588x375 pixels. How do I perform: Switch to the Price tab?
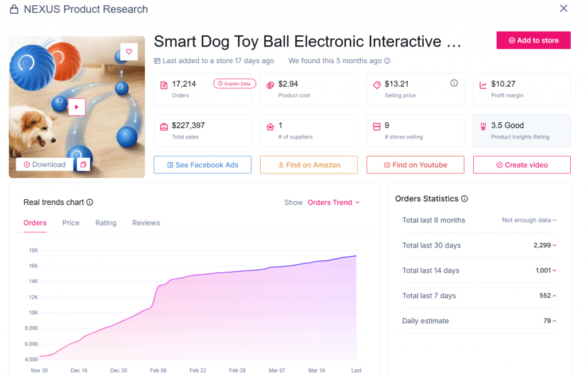tap(71, 223)
